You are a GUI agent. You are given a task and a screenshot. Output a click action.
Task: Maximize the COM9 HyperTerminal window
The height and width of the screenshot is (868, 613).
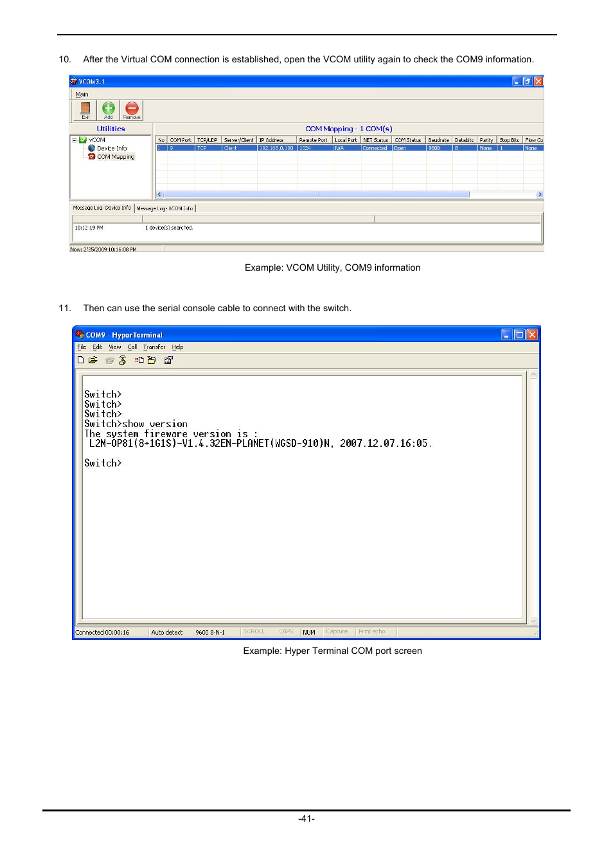point(519,334)
